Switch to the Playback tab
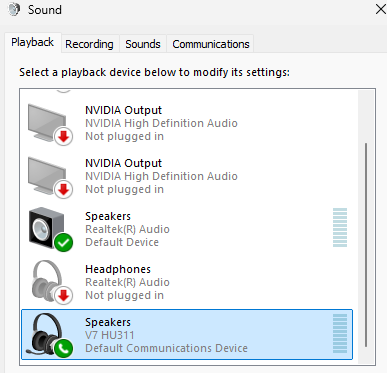Image resolution: width=387 pixels, height=373 pixels. tap(33, 42)
